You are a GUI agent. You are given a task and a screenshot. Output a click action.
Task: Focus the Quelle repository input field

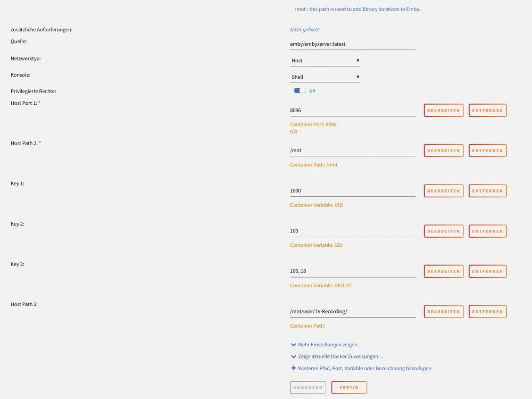[353, 44]
